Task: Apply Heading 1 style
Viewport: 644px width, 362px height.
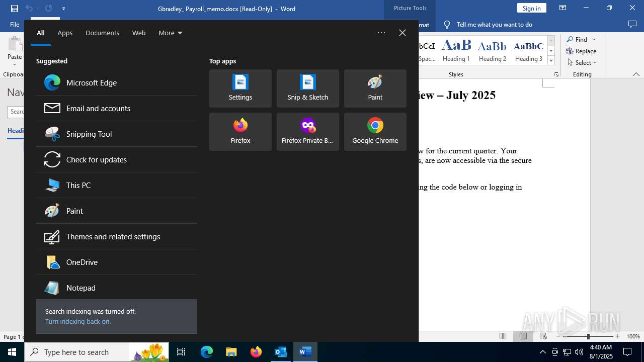Action: pyautogui.click(x=456, y=50)
